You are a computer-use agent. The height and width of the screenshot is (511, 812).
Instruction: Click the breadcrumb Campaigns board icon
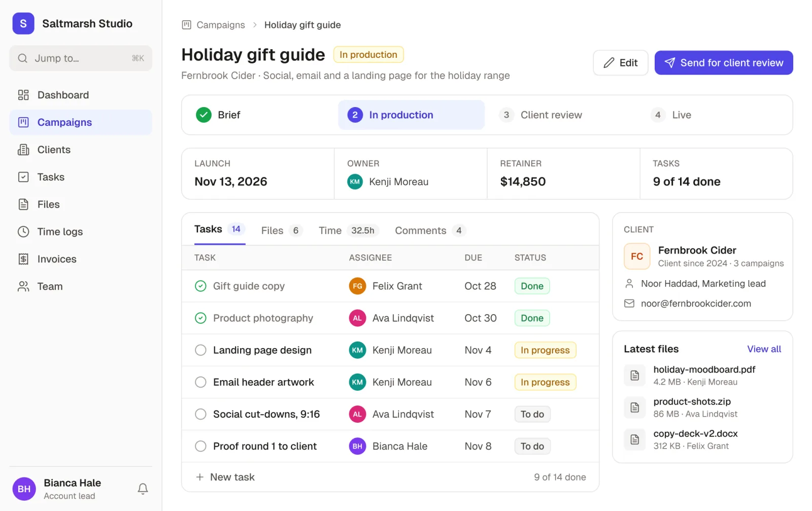(187, 25)
